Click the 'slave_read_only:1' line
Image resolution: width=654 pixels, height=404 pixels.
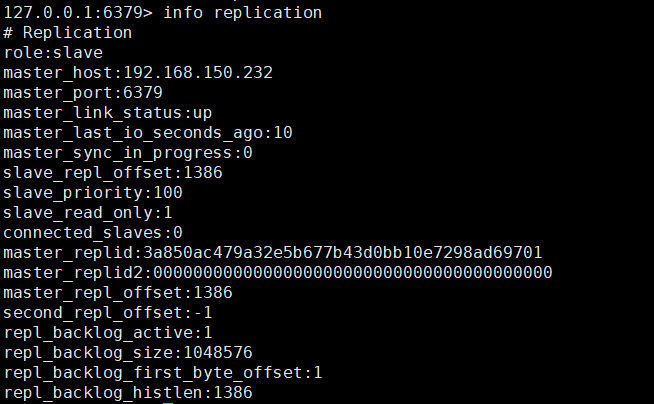point(88,213)
